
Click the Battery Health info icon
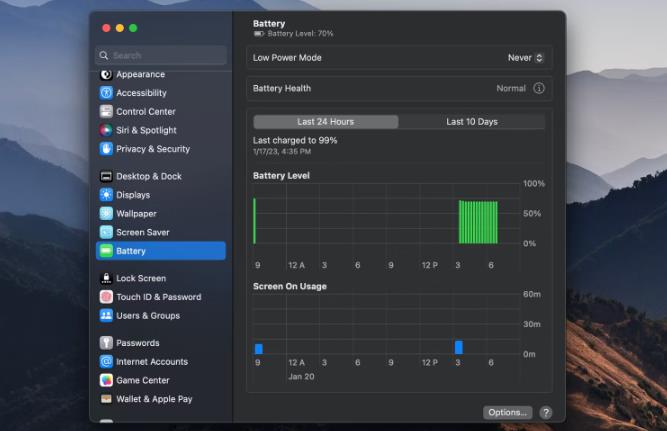coord(539,88)
